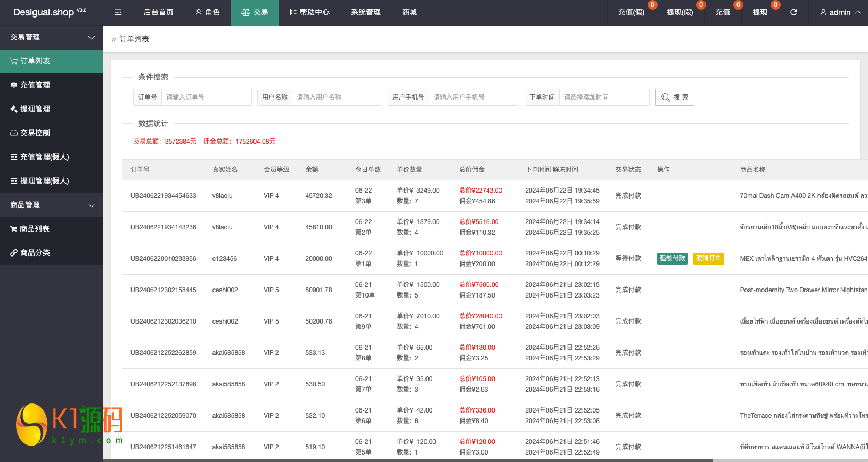Screen dimensions: 868x462
Task: Click the 订单列表 breadcrumb
Action: coord(134,39)
